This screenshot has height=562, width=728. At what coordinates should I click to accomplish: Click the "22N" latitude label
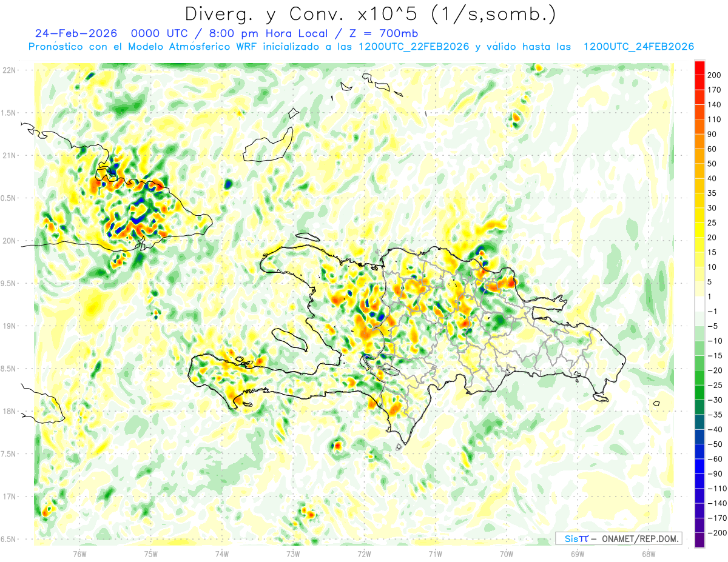pos(9,70)
